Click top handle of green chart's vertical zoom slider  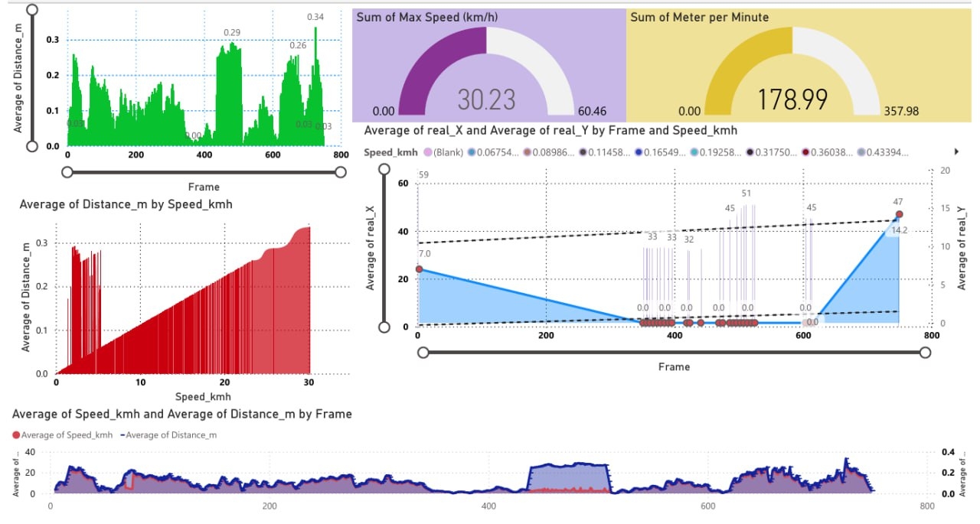(x=31, y=9)
